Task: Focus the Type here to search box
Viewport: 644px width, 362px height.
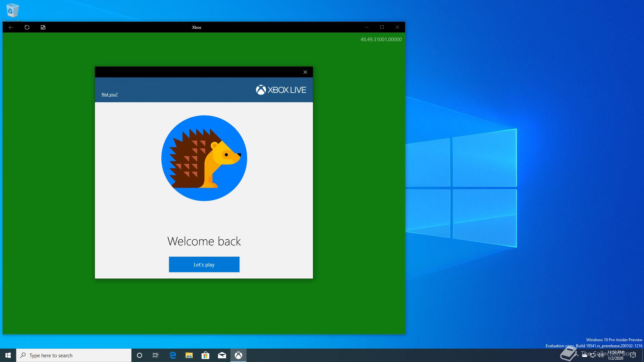Action: [74, 355]
